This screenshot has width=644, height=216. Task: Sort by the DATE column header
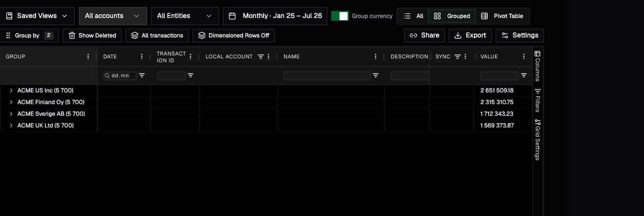pyautogui.click(x=110, y=57)
